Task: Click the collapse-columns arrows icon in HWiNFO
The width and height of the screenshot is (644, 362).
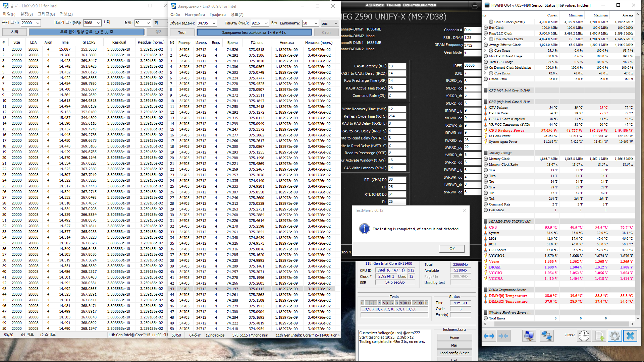Action: click(503, 336)
